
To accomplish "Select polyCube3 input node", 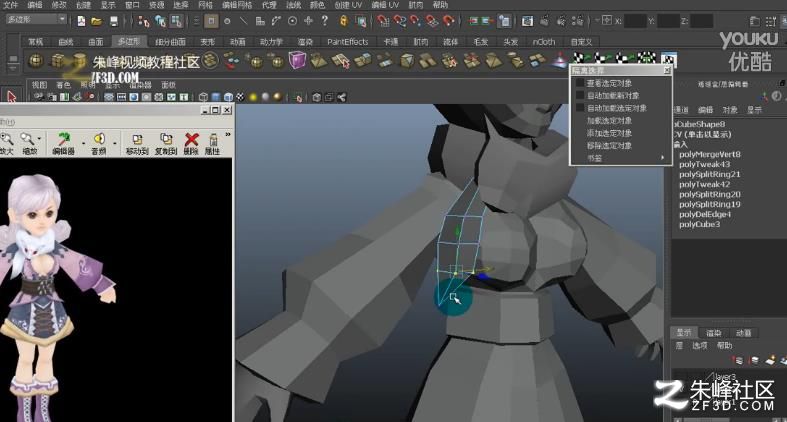I will (x=700, y=224).
